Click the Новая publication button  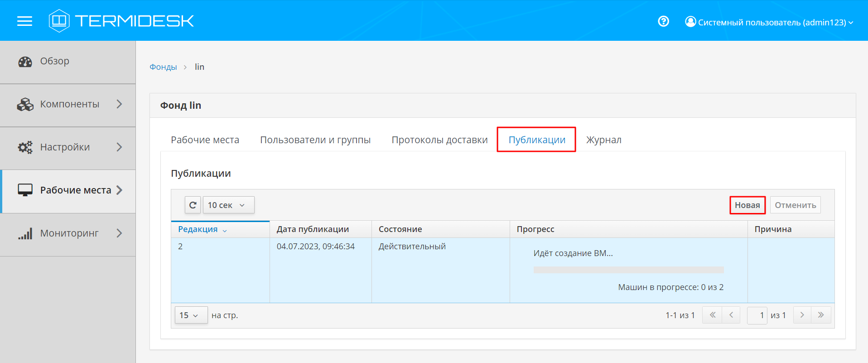click(747, 205)
